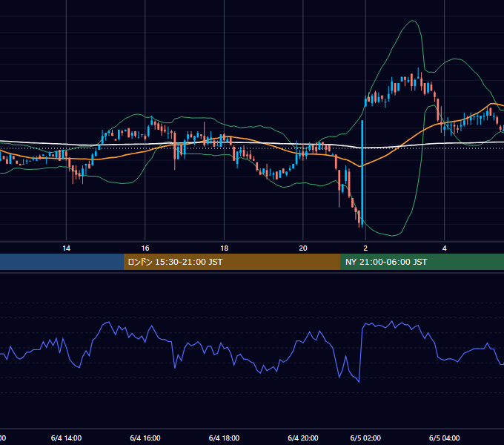This screenshot has height=445, width=504.
Task: Click the 6/4 18:00 date label
Action: click(x=224, y=438)
